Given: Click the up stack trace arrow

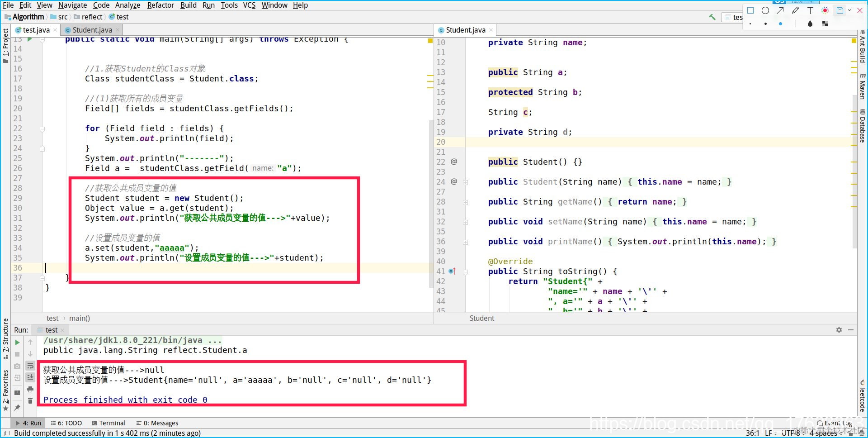Looking at the screenshot, I should click(30, 343).
